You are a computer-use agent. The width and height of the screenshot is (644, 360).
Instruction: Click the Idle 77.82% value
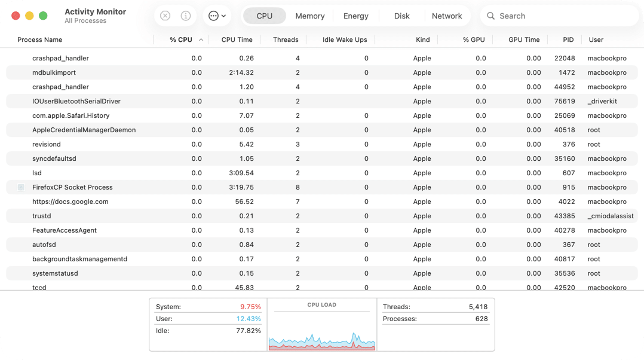(249, 331)
